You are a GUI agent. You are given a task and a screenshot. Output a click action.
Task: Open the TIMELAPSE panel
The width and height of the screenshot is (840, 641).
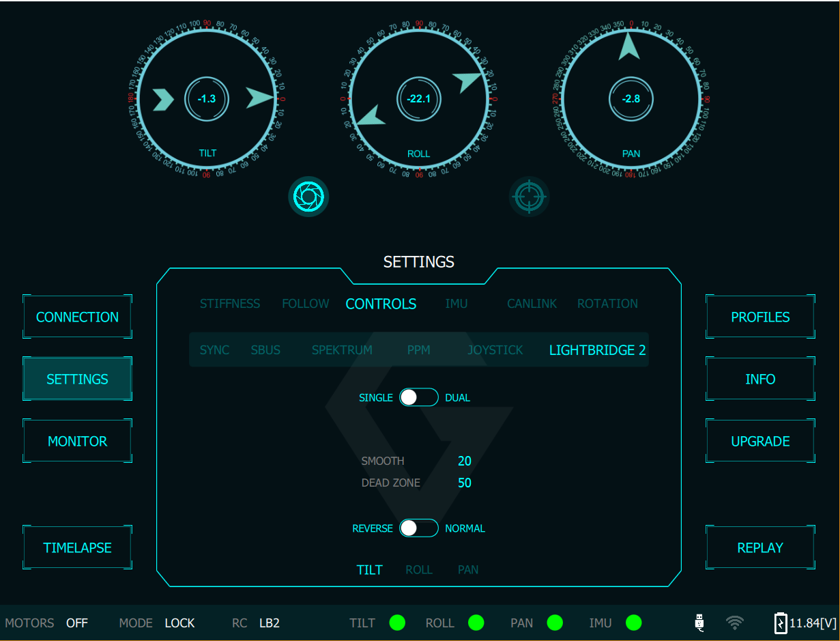point(77,547)
